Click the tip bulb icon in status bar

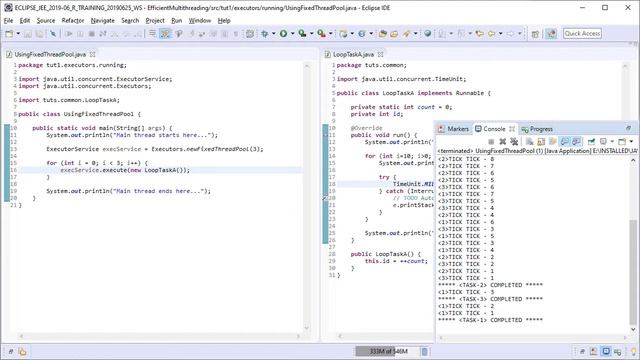(633, 351)
